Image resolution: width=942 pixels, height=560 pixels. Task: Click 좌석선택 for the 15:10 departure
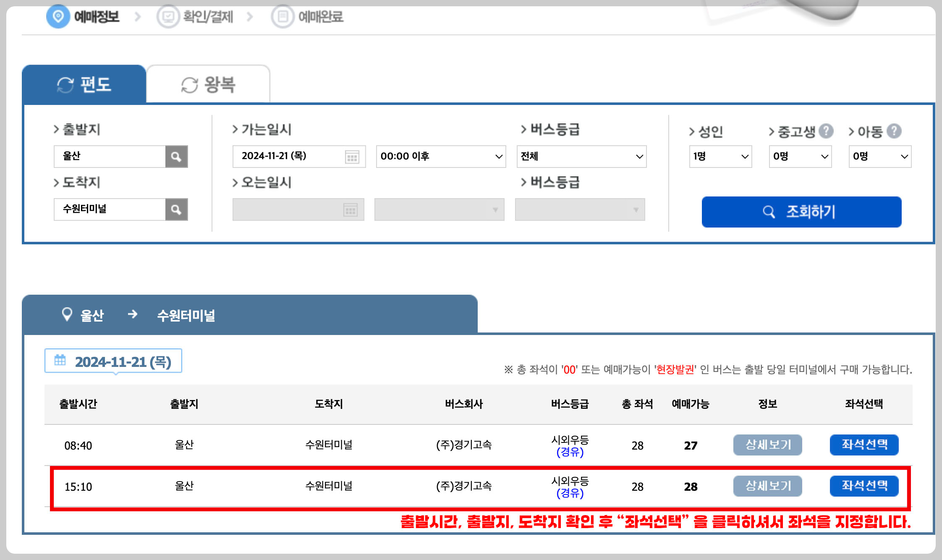click(x=863, y=486)
